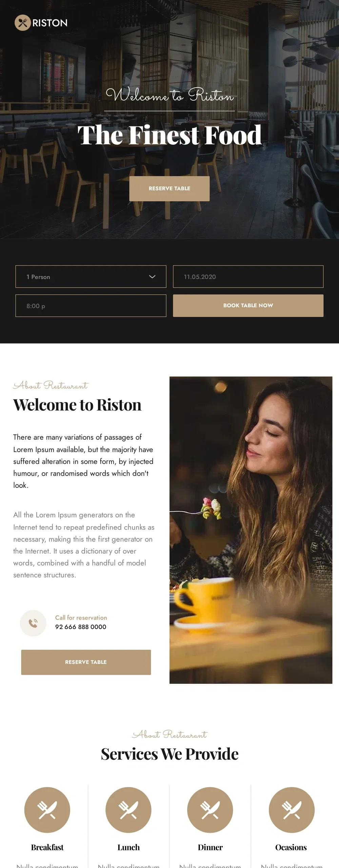Click the RISTON brand name text

50,23
